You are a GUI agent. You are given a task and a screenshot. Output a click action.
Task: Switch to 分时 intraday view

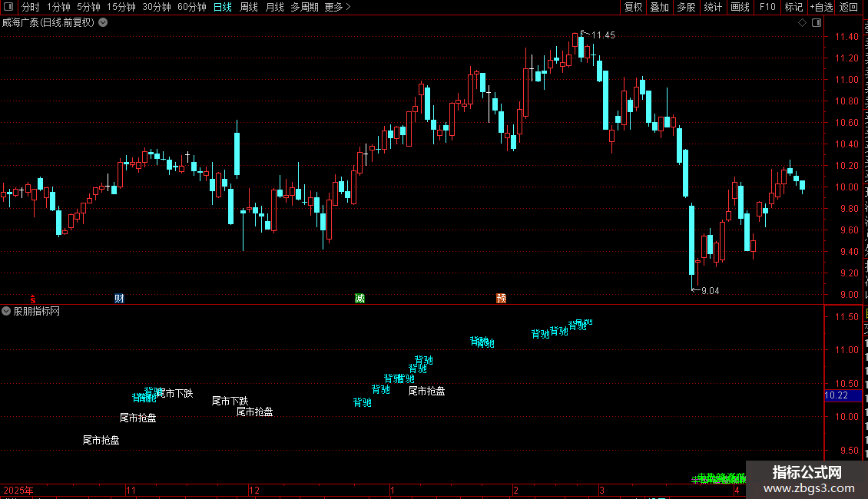(31, 7)
